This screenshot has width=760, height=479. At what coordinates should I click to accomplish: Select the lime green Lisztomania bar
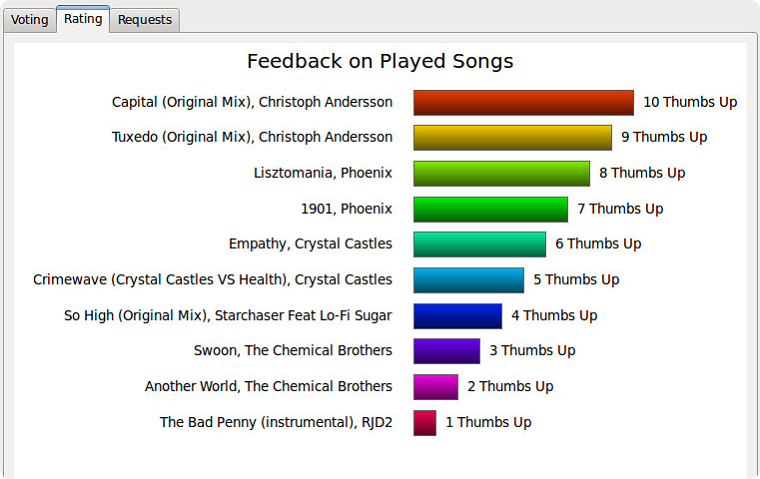[502, 174]
